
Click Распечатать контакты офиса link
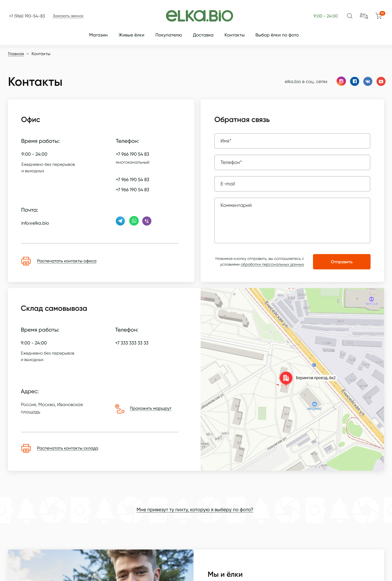pyautogui.click(x=67, y=261)
